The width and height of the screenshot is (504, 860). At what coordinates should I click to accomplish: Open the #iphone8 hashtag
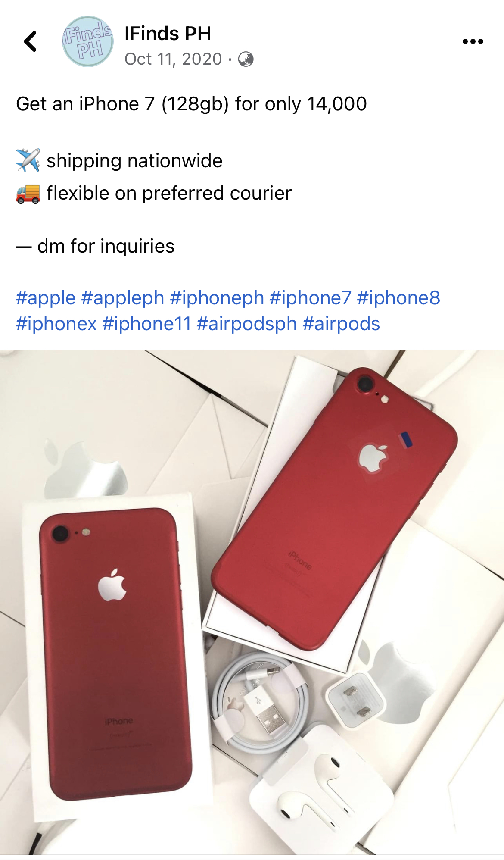point(398,298)
